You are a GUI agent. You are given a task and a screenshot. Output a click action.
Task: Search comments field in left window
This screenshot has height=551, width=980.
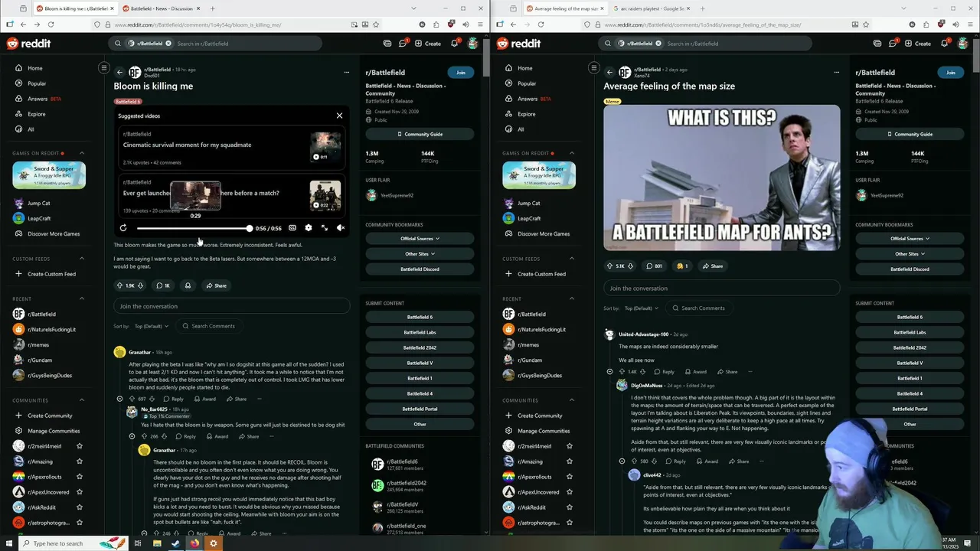[x=208, y=326]
